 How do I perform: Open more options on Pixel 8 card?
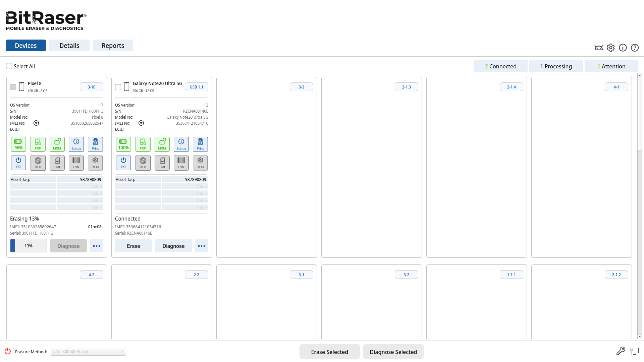(97, 246)
